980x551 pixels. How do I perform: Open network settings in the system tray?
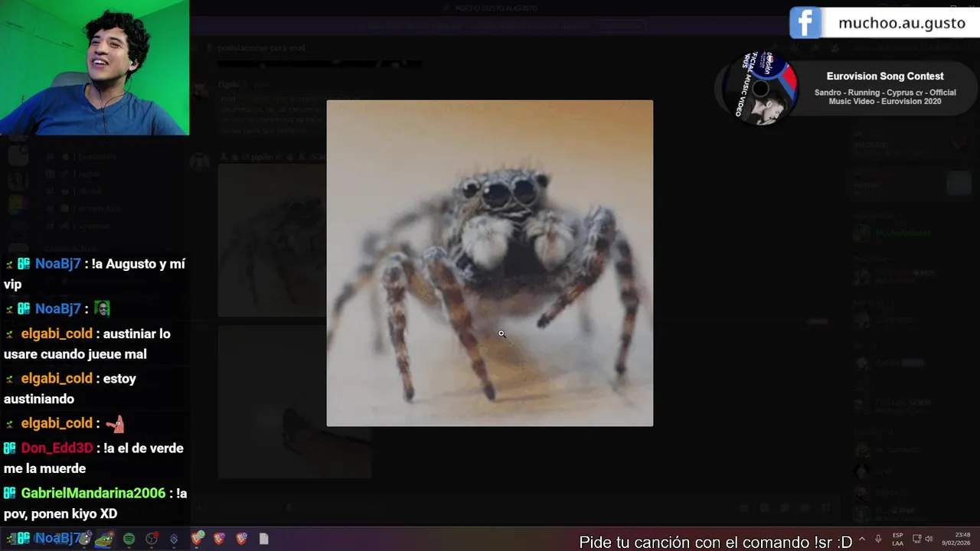[916, 539]
